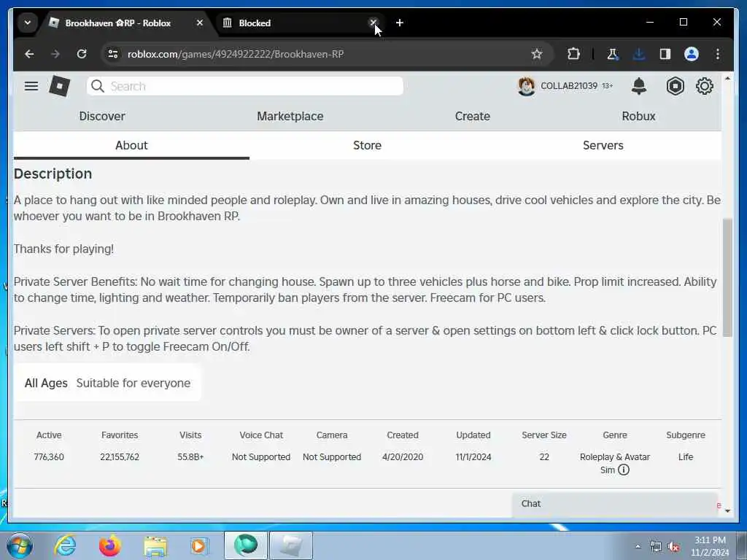Close the Brookhaven RP tab

(200, 23)
